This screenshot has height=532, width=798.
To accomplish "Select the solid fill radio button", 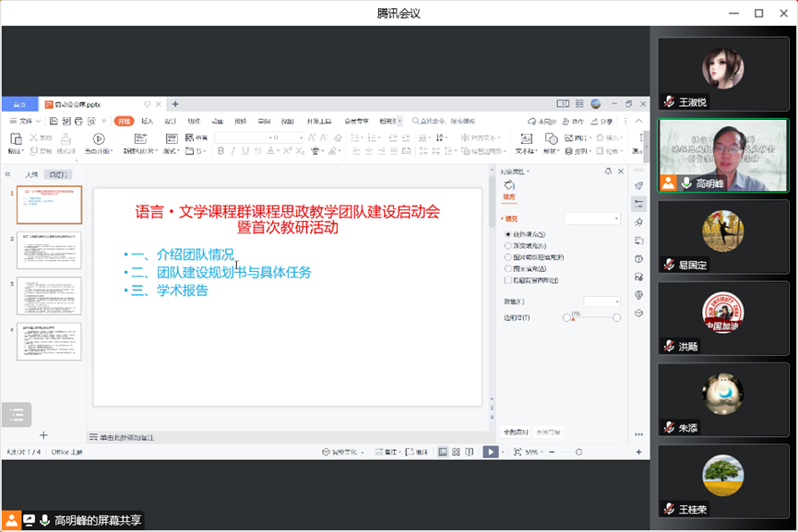I will coord(507,234).
